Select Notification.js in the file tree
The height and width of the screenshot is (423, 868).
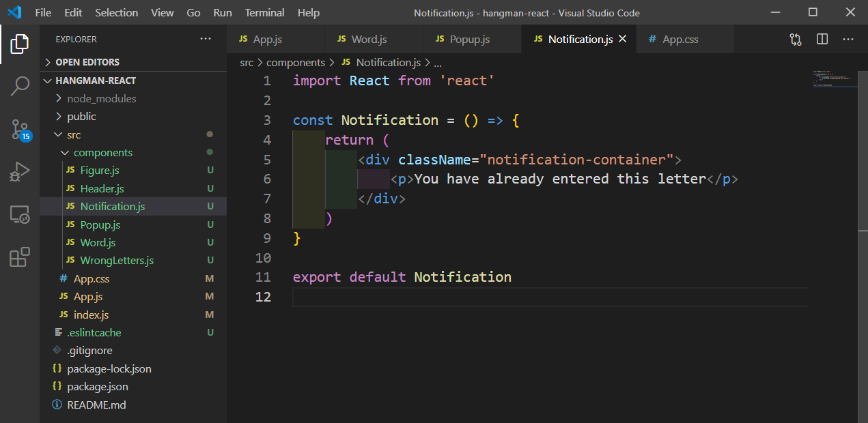click(x=133, y=206)
